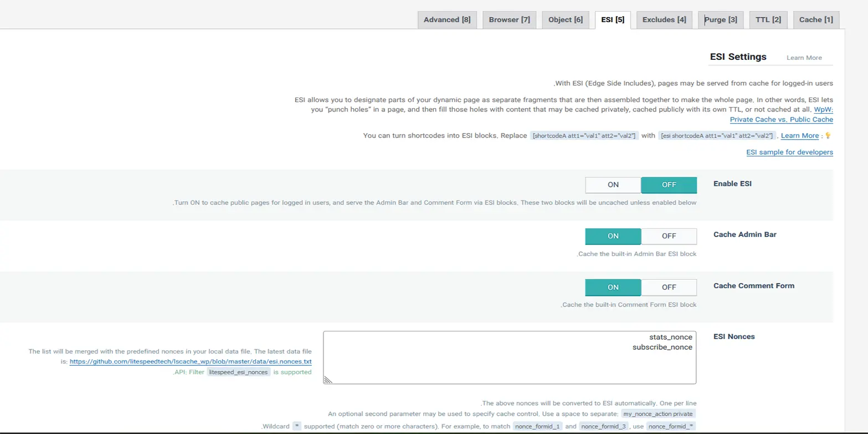Open WpW: Private Cache vs. Public Cache link
The height and width of the screenshot is (434, 868).
tap(782, 119)
